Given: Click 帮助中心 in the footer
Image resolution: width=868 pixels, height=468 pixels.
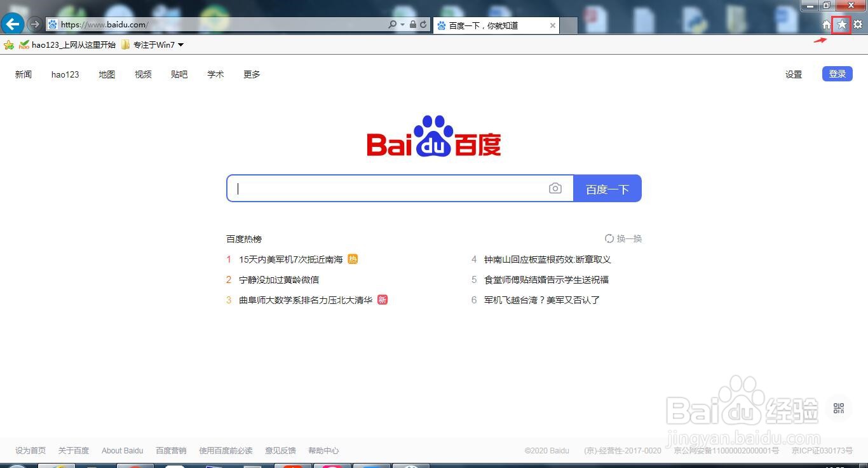Looking at the screenshot, I should point(323,450).
